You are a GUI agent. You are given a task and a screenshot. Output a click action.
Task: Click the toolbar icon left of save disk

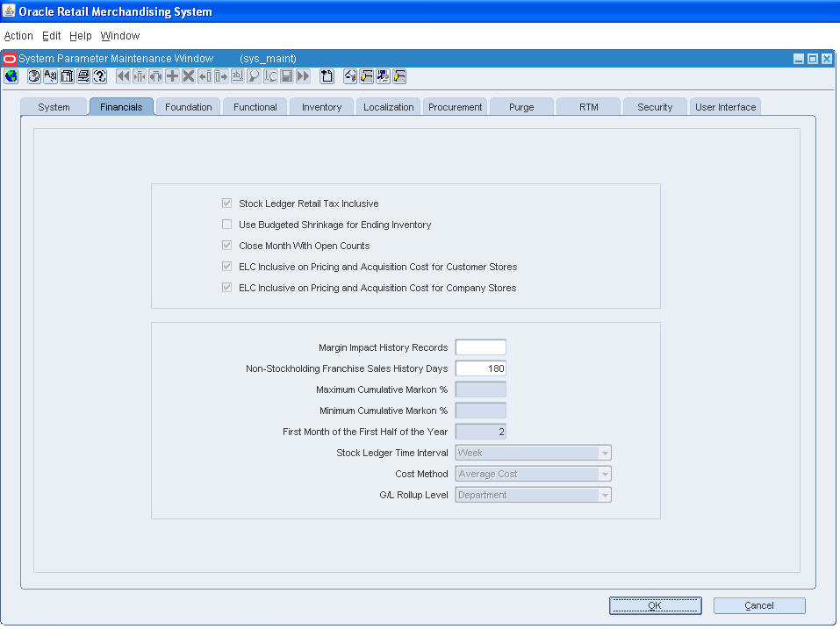click(270, 76)
